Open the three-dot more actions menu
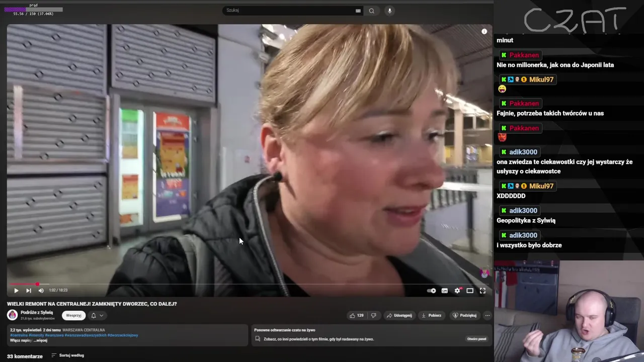Viewport: 644px width, 362px height. click(487, 315)
